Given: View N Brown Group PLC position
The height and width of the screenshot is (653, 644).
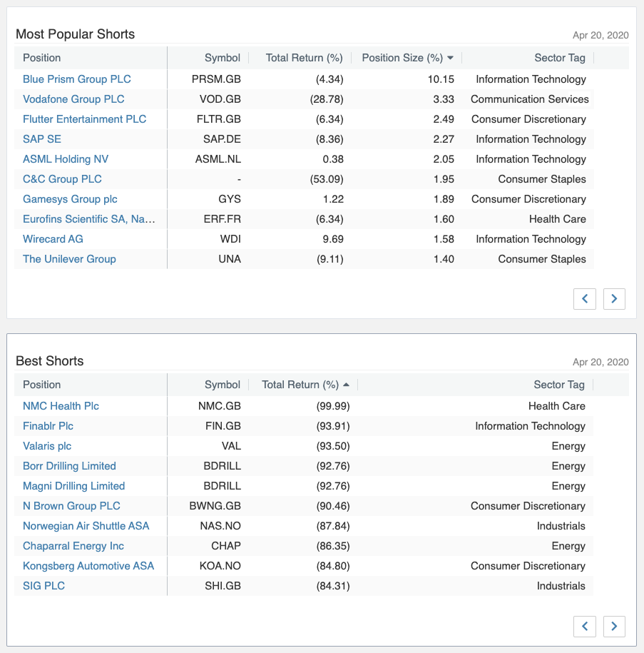Looking at the screenshot, I should tap(71, 506).
